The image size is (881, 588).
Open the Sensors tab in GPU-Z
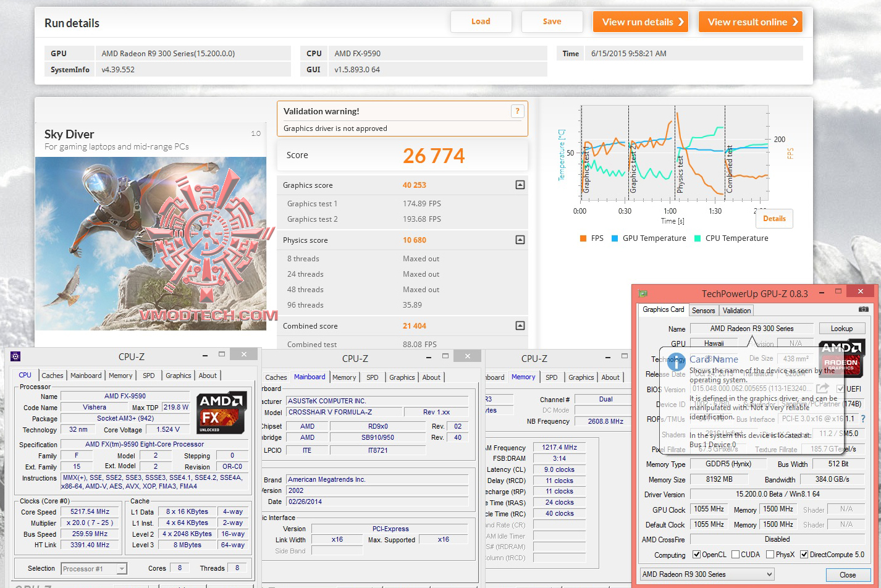[703, 311]
